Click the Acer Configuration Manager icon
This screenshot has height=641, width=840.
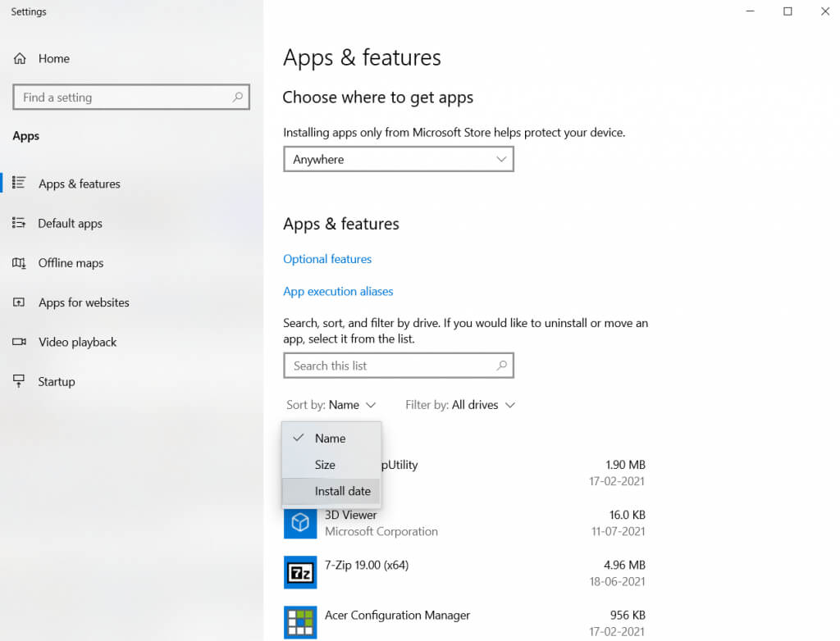pos(299,621)
